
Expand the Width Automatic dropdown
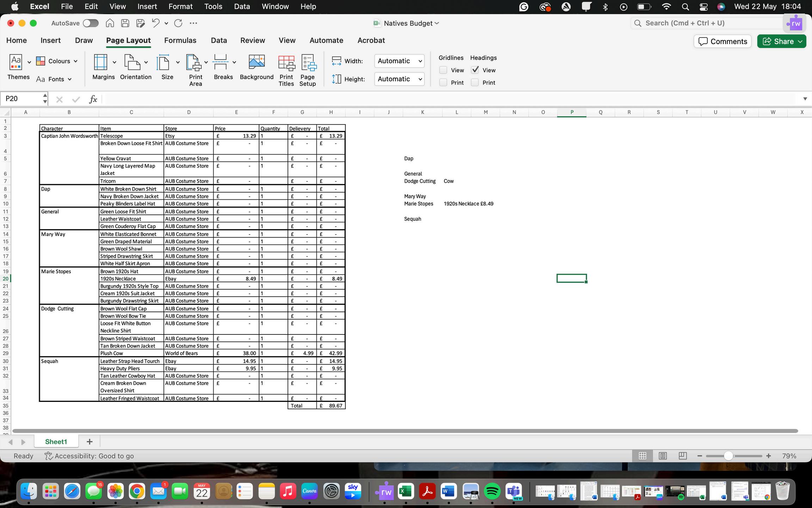(399, 61)
